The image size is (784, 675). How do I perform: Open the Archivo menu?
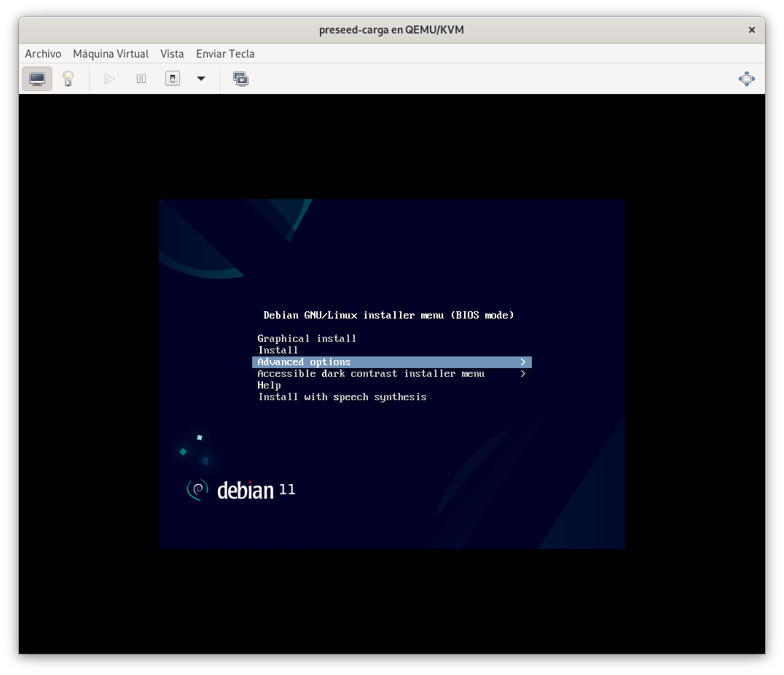coord(43,54)
